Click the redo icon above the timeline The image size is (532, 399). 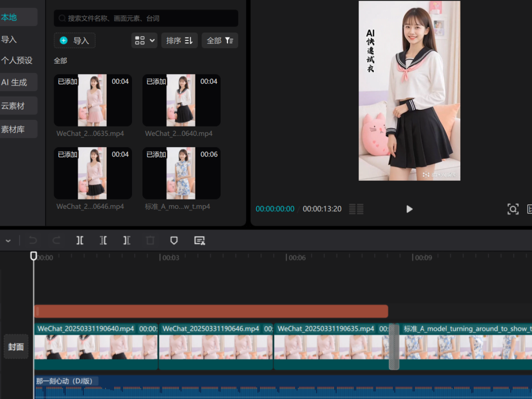point(56,240)
